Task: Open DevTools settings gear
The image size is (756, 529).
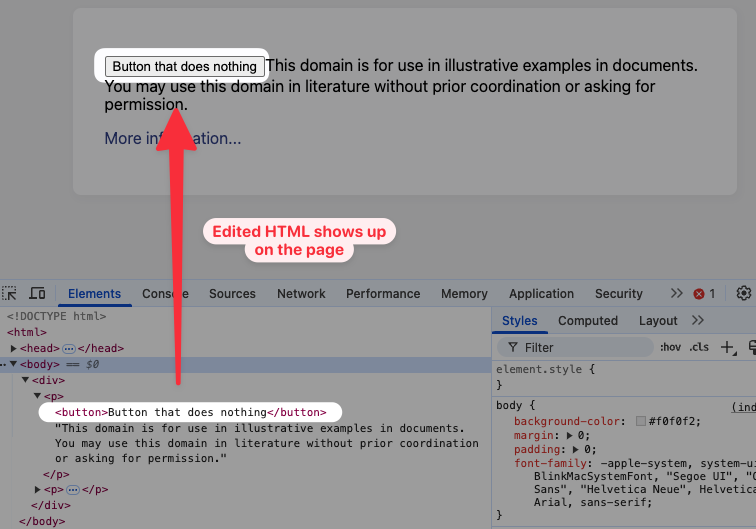Action: (x=743, y=293)
